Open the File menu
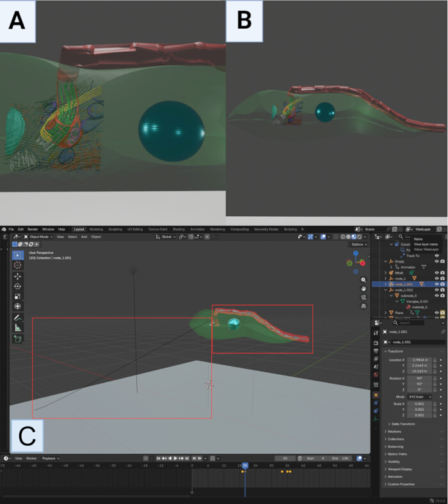 tap(12, 229)
